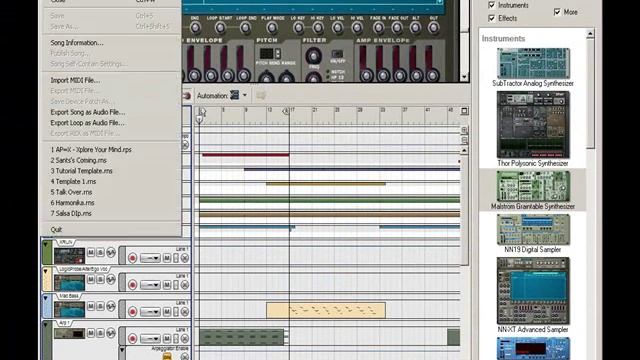Open lane type dropdown on AlterEgo Voc
This screenshot has height=360, width=640.
point(150,285)
